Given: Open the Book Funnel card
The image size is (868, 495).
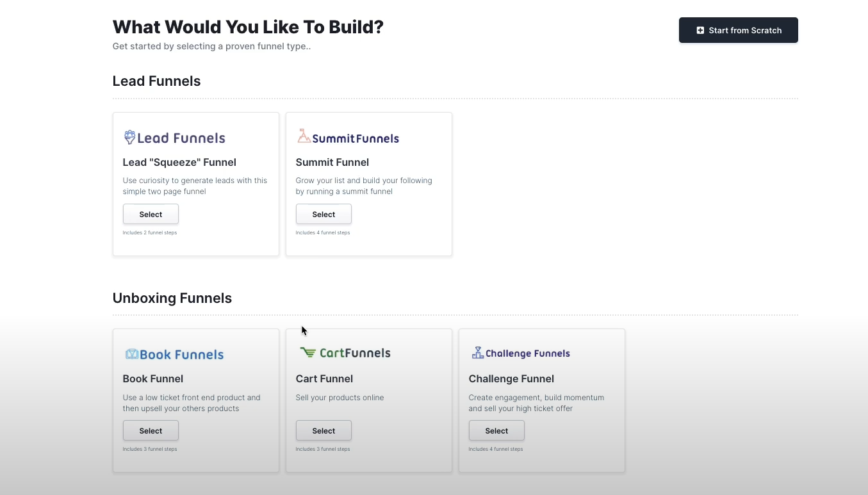Looking at the screenshot, I should [196, 401].
